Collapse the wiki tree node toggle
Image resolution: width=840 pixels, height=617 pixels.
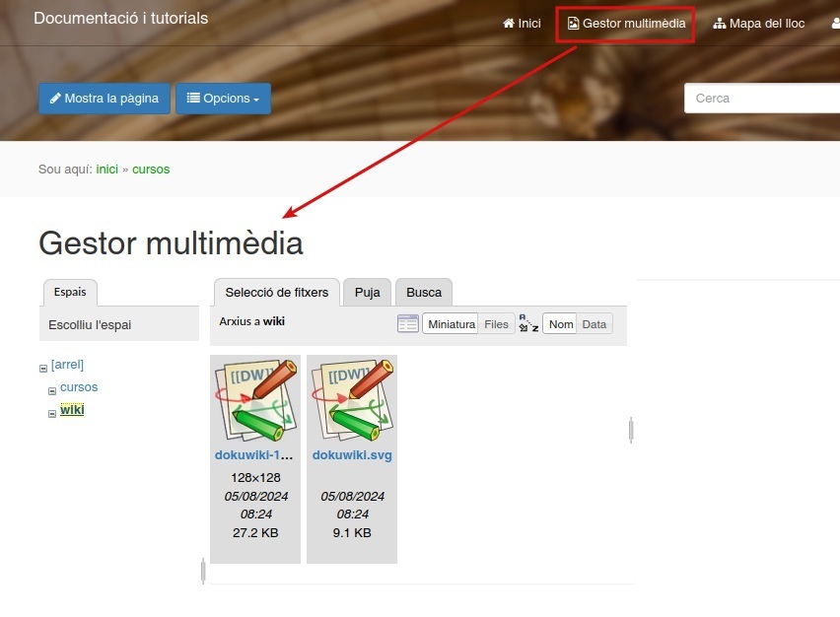[52, 414]
